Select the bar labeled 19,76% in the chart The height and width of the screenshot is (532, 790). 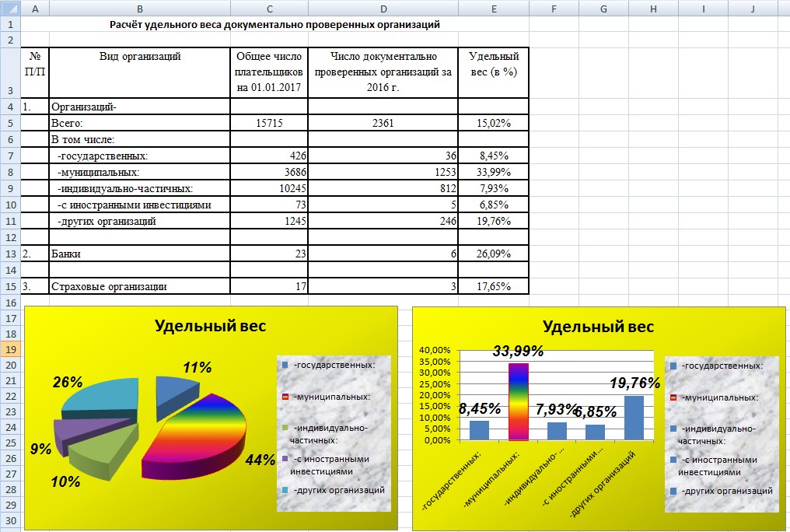[x=634, y=418]
